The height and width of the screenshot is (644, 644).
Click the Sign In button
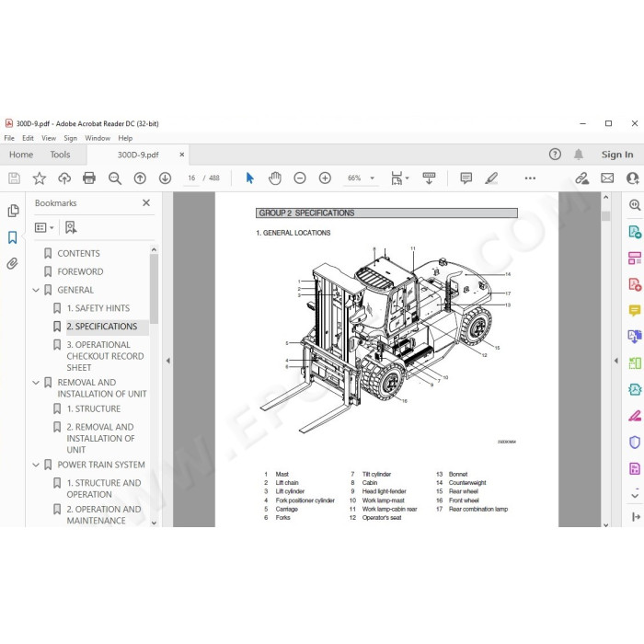(x=617, y=155)
